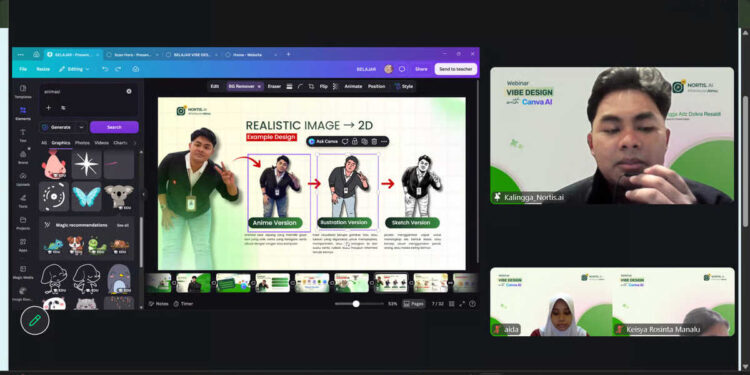Image resolution: width=750 pixels, height=375 pixels.
Task: Switch to the Videos category tab
Action: coord(101,143)
